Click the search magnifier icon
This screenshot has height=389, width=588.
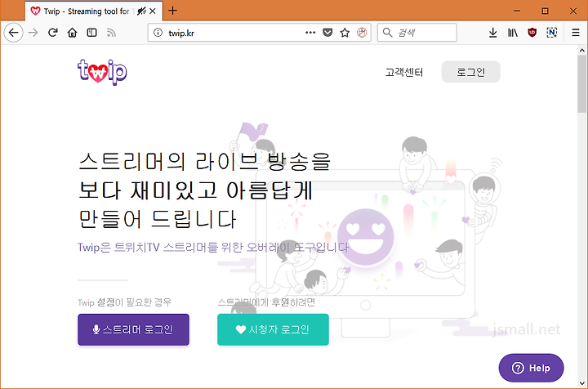387,33
